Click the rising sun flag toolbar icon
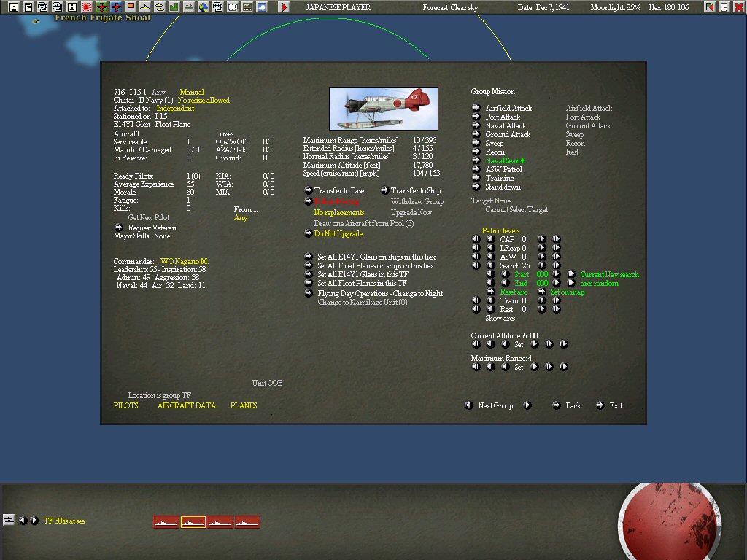The width and height of the screenshot is (747, 560). point(87,7)
